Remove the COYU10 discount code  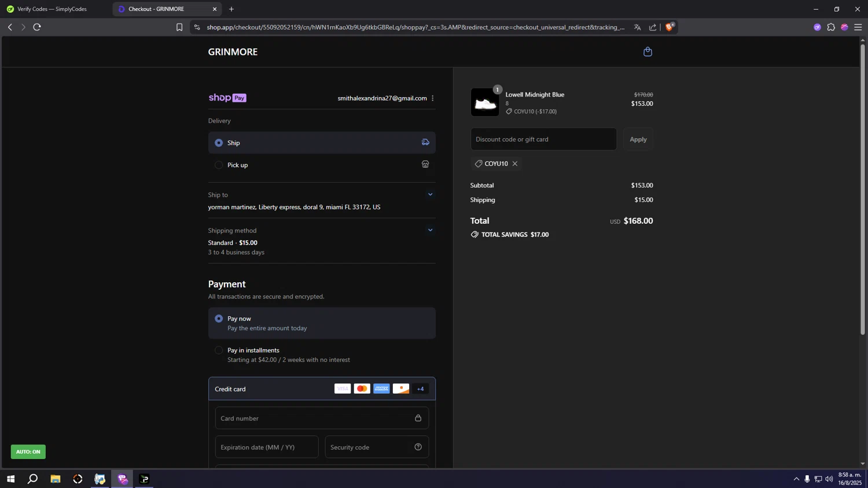coord(515,164)
